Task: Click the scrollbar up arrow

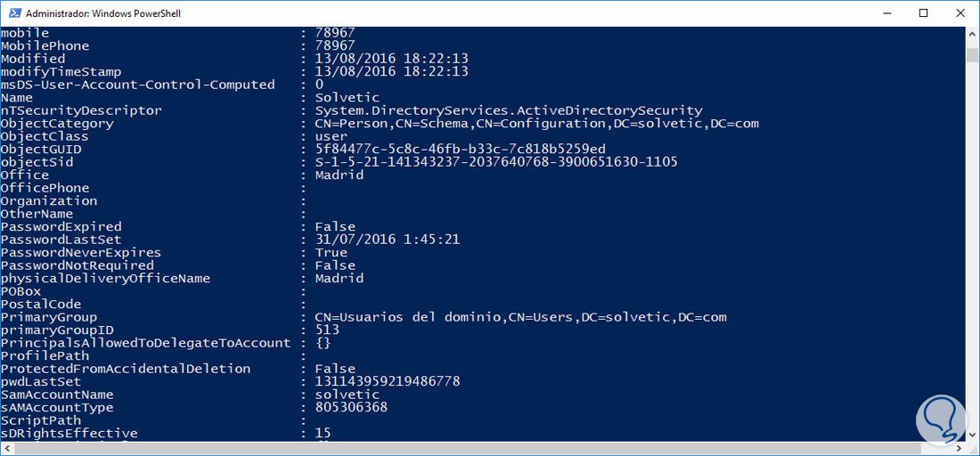Action: point(972,34)
